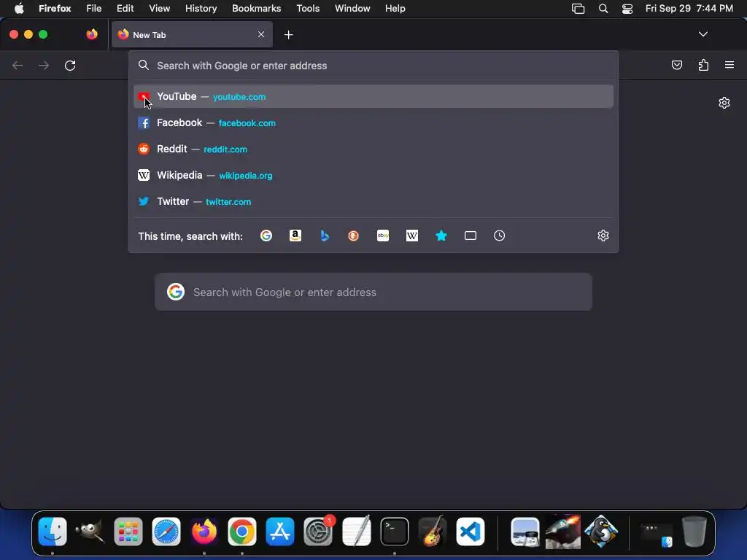Open Stage Manager menu bar icon
The width and height of the screenshot is (747, 560).
[x=578, y=9]
